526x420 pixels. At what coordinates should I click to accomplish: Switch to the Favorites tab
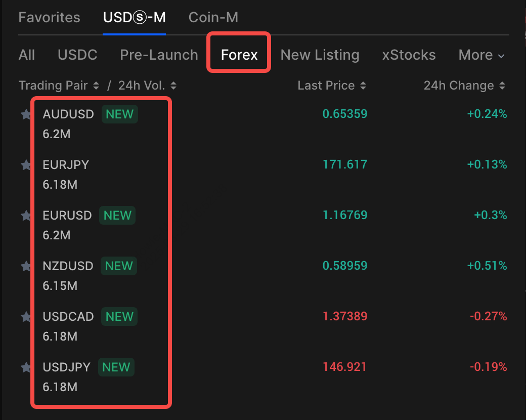49,18
